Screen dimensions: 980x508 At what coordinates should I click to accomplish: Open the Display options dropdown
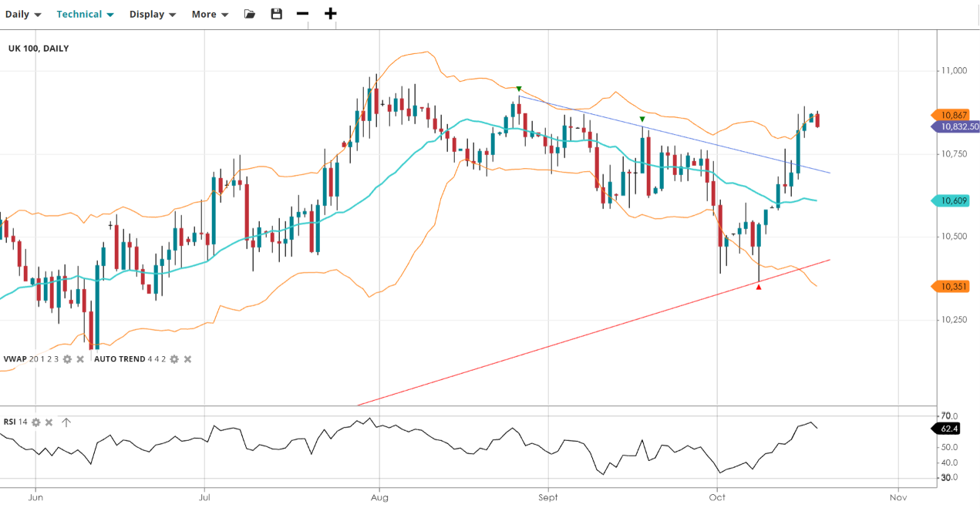[153, 14]
